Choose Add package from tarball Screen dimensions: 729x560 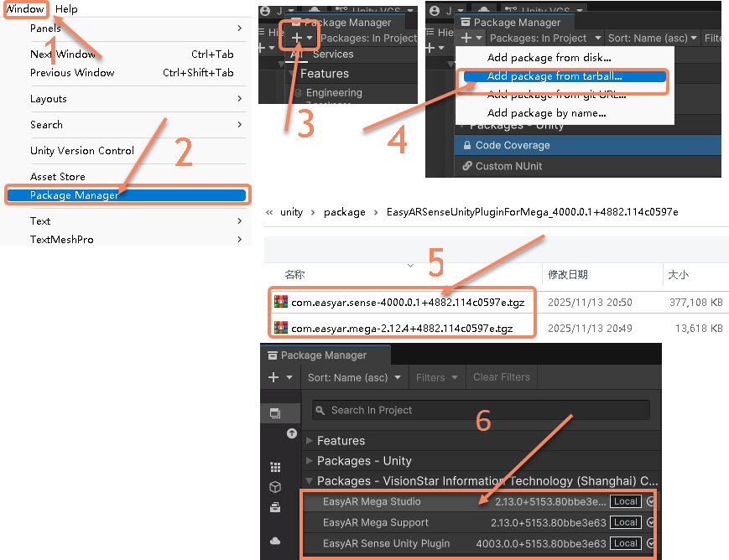pos(555,76)
